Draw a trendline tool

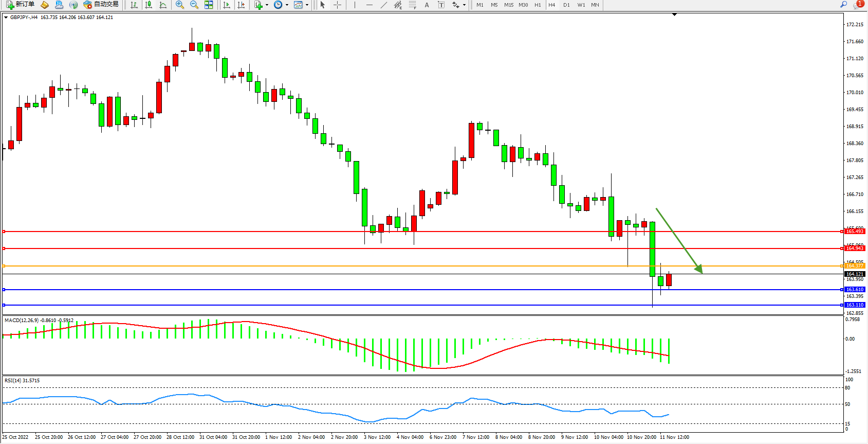tap(383, 5)
